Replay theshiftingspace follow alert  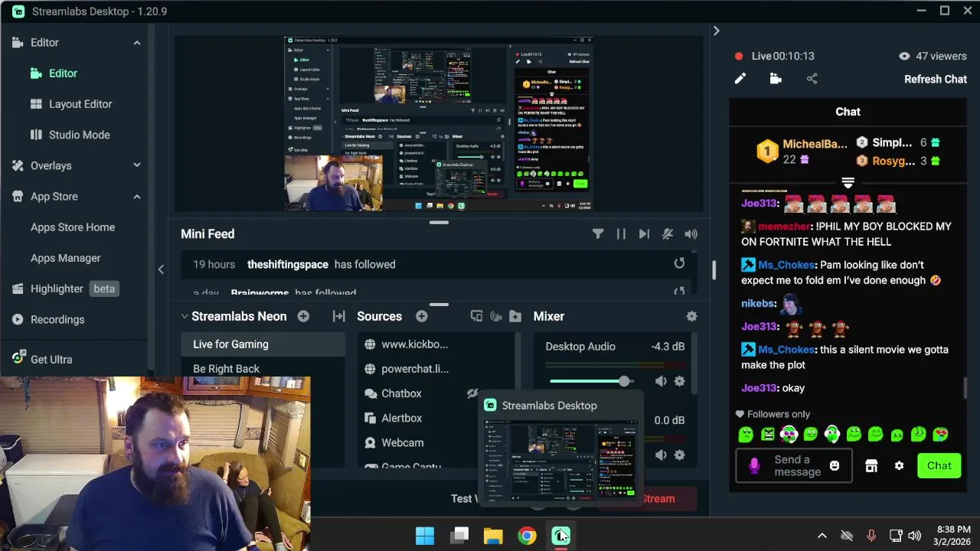tap(679, 264)
